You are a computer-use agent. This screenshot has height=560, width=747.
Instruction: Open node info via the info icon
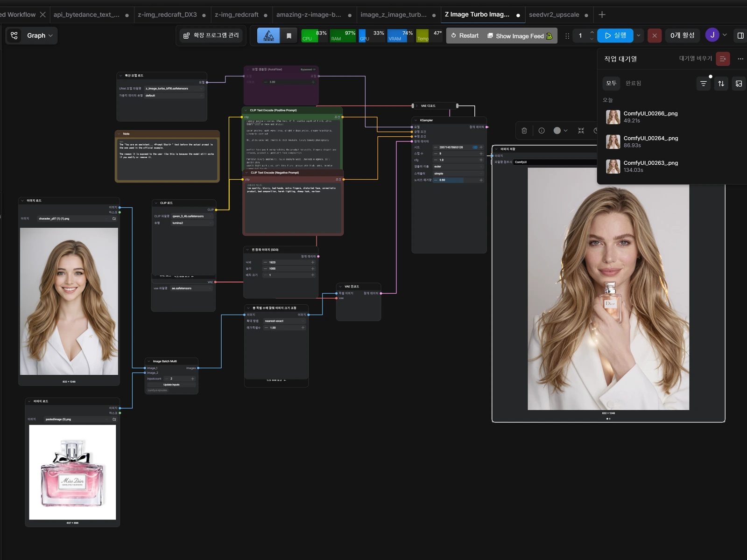click(x=542, y=131)
